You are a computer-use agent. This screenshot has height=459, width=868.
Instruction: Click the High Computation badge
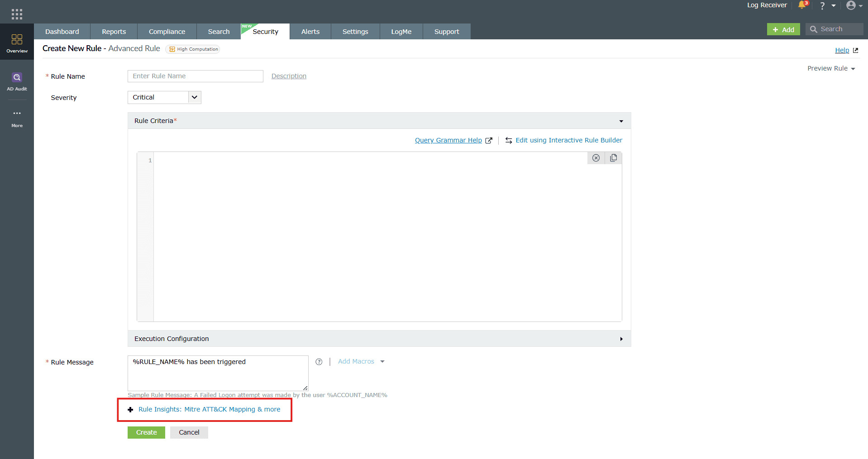(193, 49)
